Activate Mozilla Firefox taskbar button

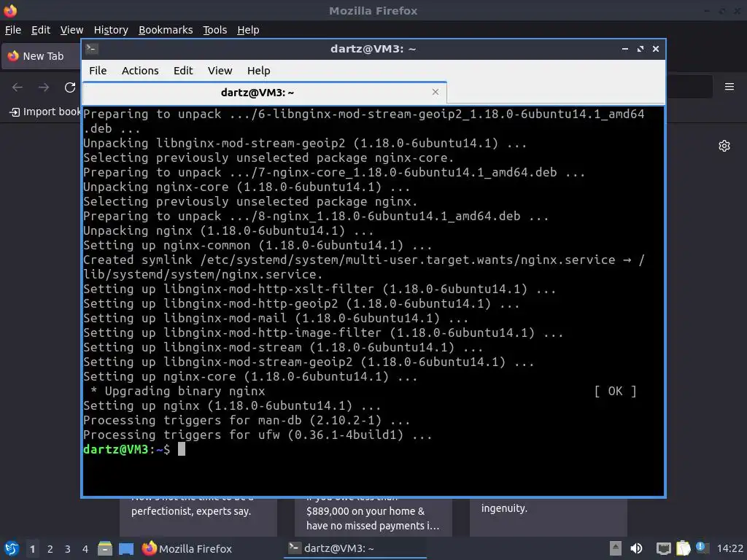point(187,548)
